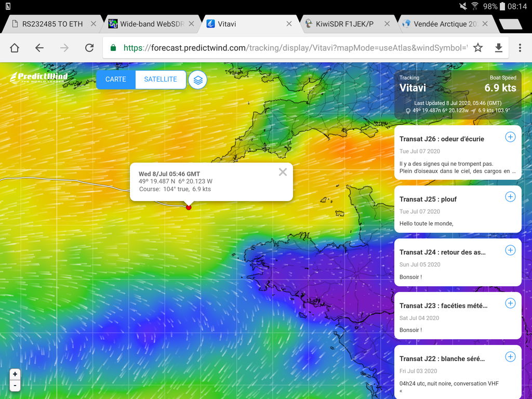Click the 08:14 clock
532x399 pixels.
517,6
